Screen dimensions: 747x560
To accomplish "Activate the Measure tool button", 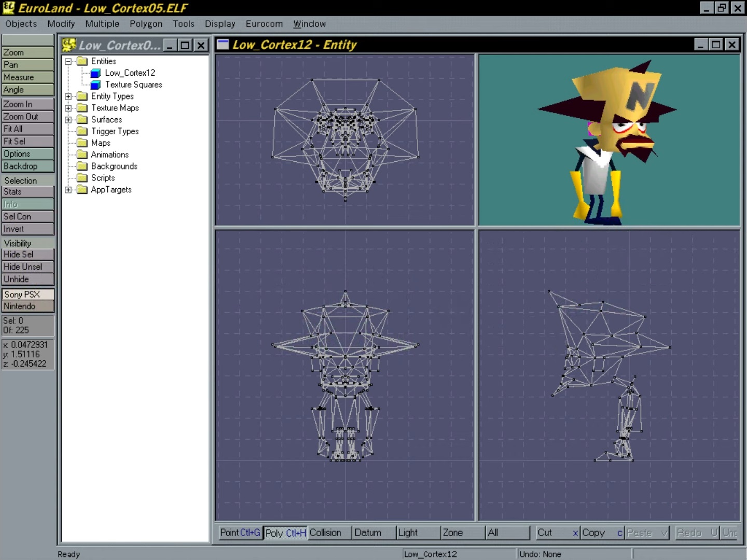I will tap(28, 77).
